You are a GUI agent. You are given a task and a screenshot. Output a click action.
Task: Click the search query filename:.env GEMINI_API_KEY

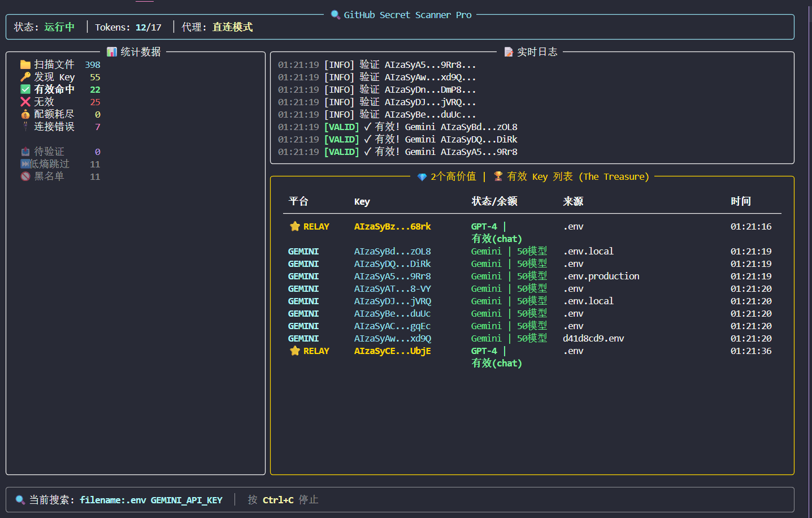(151, 500)
